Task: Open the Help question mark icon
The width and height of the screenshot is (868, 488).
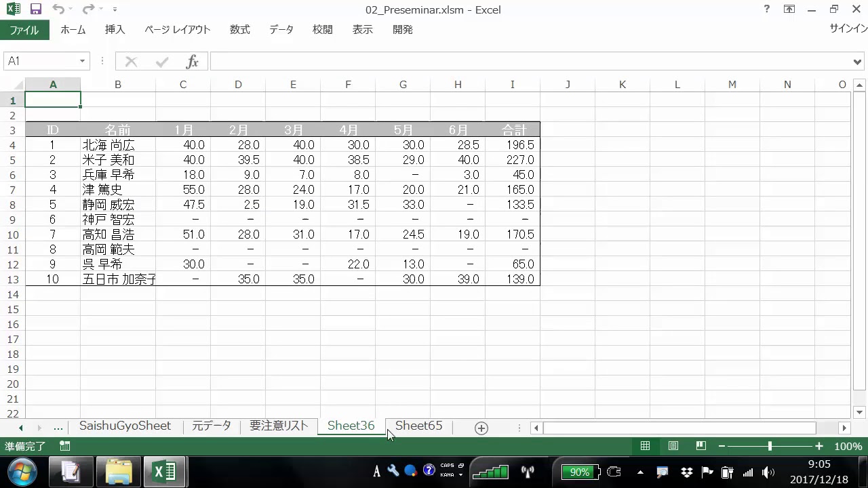Action: [767, 9]
